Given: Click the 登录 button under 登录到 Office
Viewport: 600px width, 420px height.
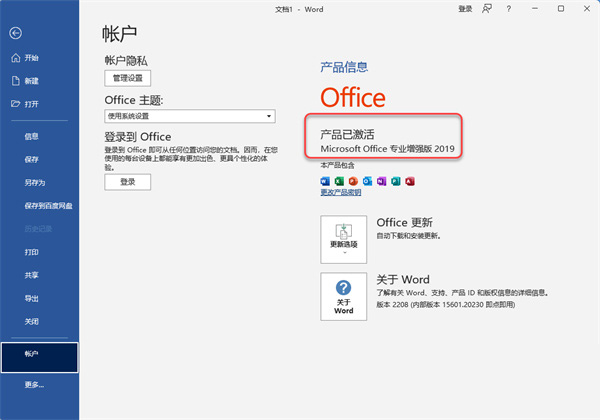Looking at the screenshot, I should click(x=127, y=182).
